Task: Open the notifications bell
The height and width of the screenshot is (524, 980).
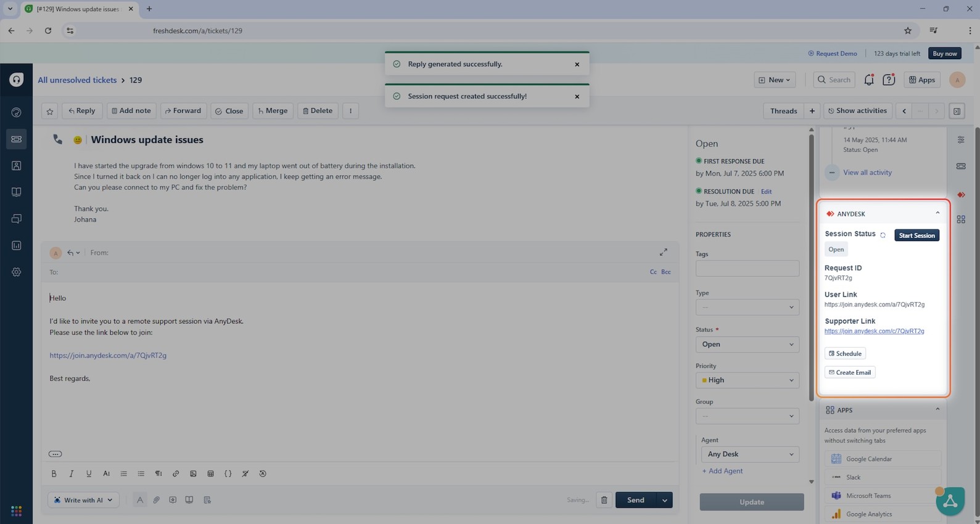Action: 869,80
